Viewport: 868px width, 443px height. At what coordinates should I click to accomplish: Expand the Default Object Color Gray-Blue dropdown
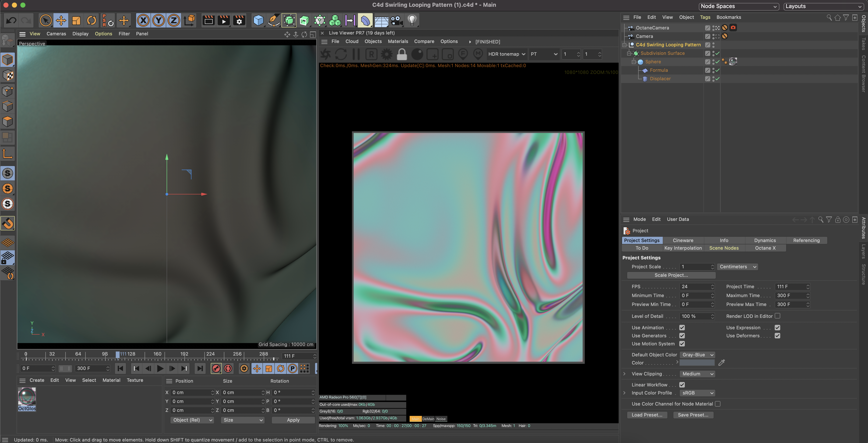pos(697,355)
